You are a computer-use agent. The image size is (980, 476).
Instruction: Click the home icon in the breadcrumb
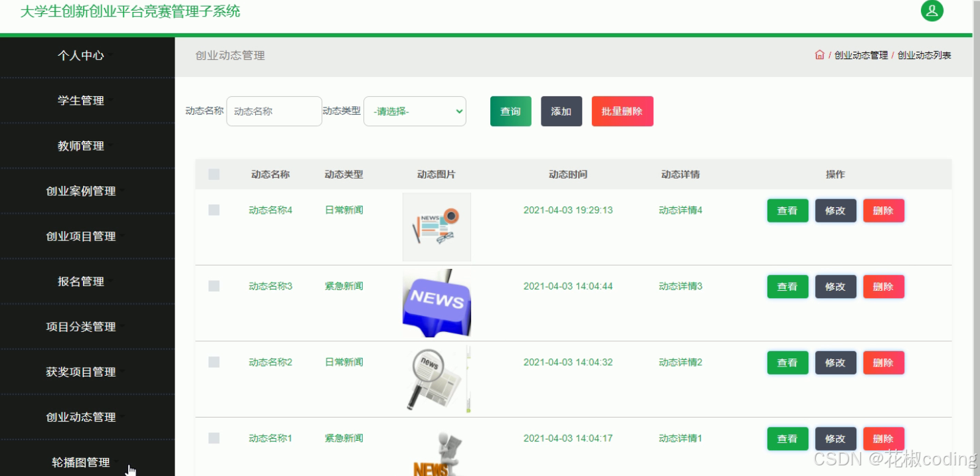click(819, 55)
